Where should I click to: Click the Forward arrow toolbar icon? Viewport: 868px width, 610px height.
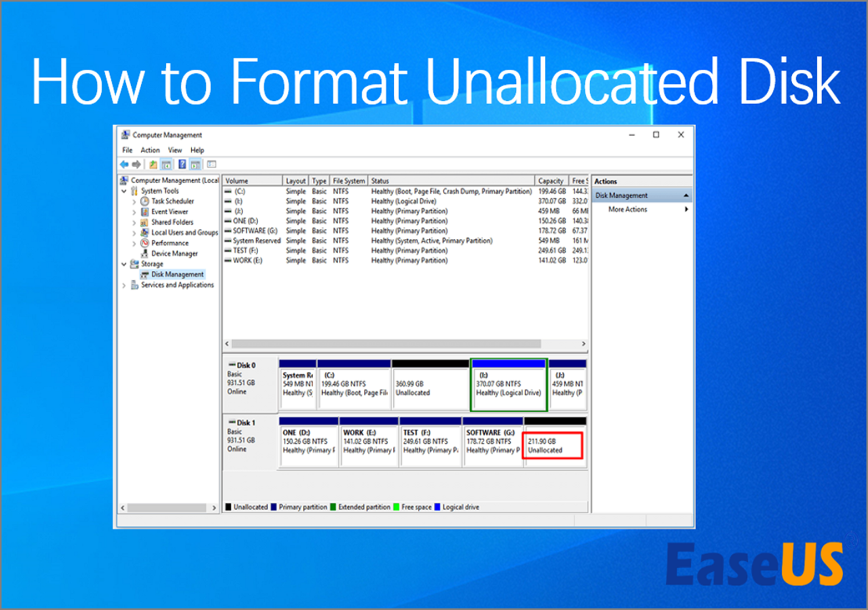pyautogui.click(x=136, y=164)
